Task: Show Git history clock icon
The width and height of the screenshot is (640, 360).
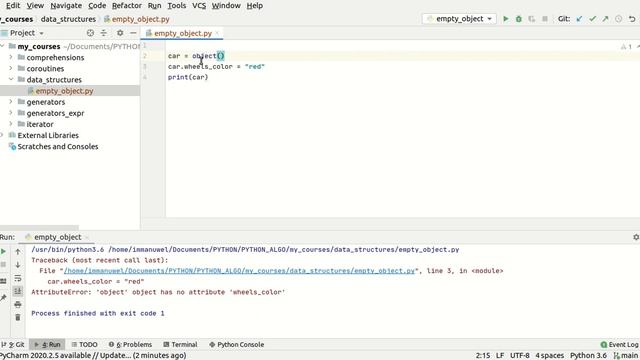Action: click(x=618, y=19)
